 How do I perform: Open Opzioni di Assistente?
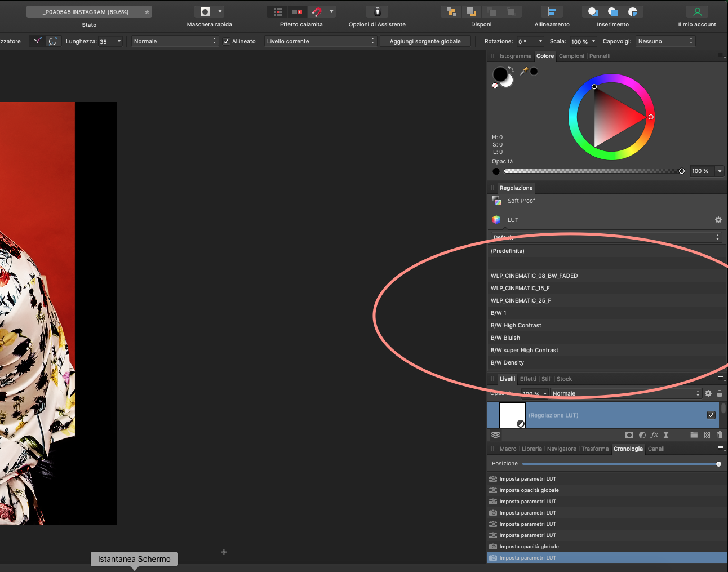[x=378, y=12]
